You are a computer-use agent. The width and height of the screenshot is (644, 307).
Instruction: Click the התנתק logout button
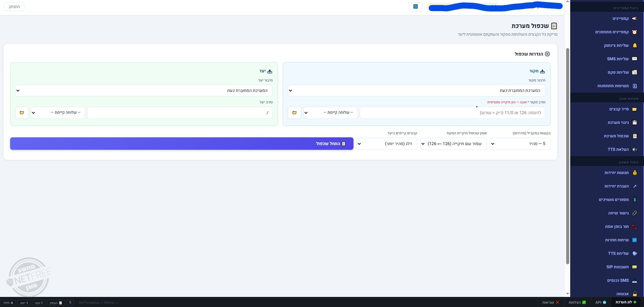(14, 7)
